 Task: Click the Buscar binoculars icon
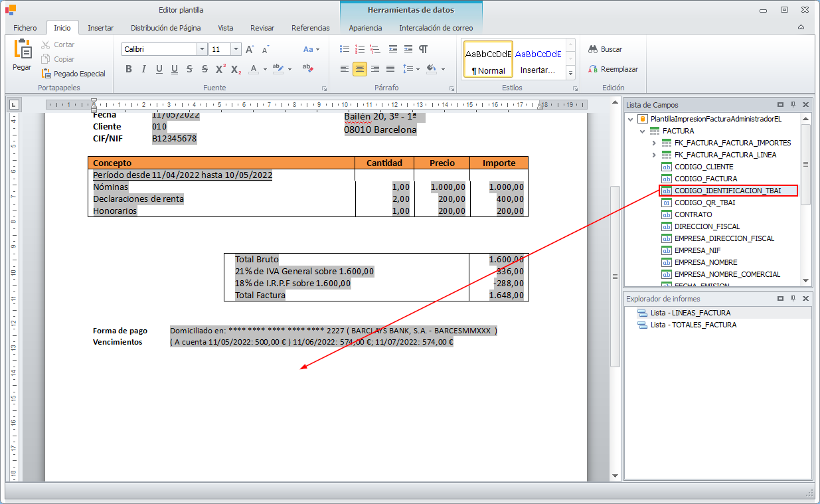(x=593, y=49)
